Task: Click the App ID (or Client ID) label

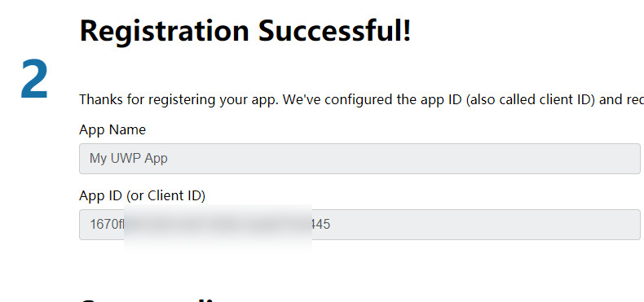Action: (x=142, y=196)
